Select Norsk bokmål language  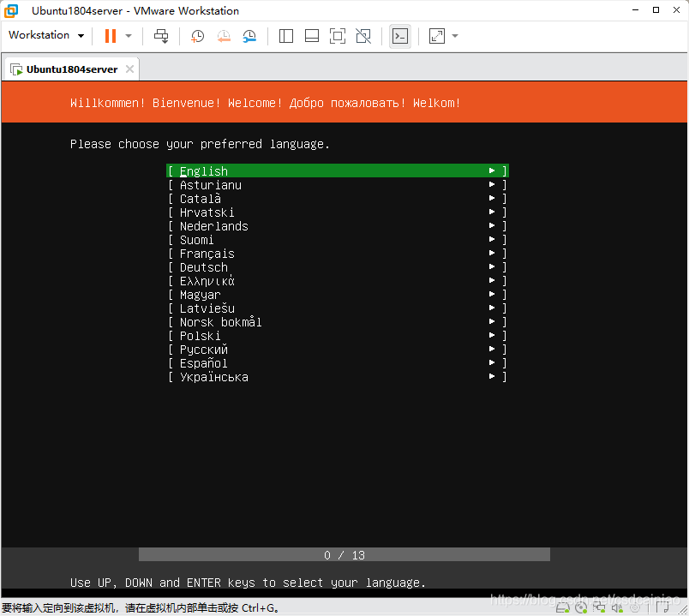coord(338,322)
